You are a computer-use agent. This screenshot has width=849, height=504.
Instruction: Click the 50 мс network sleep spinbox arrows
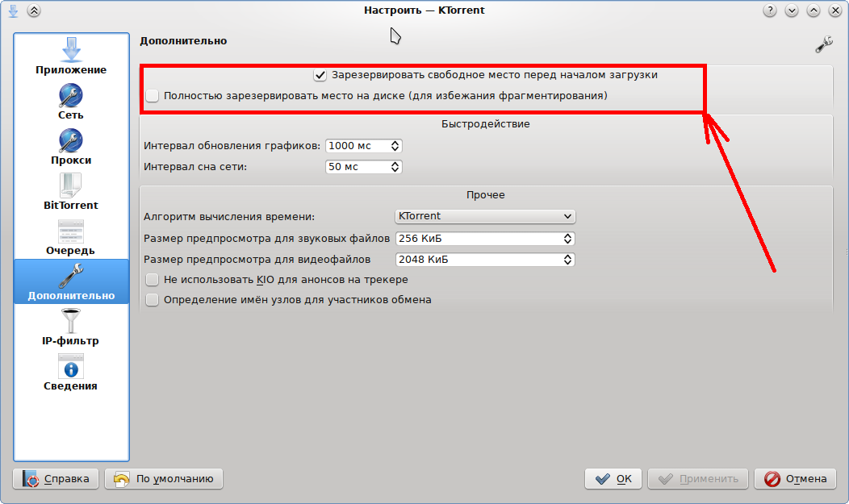(395, 167)
